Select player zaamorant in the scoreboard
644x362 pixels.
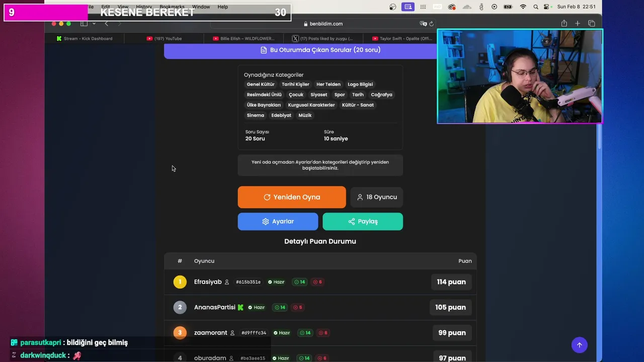coord(210,332)
